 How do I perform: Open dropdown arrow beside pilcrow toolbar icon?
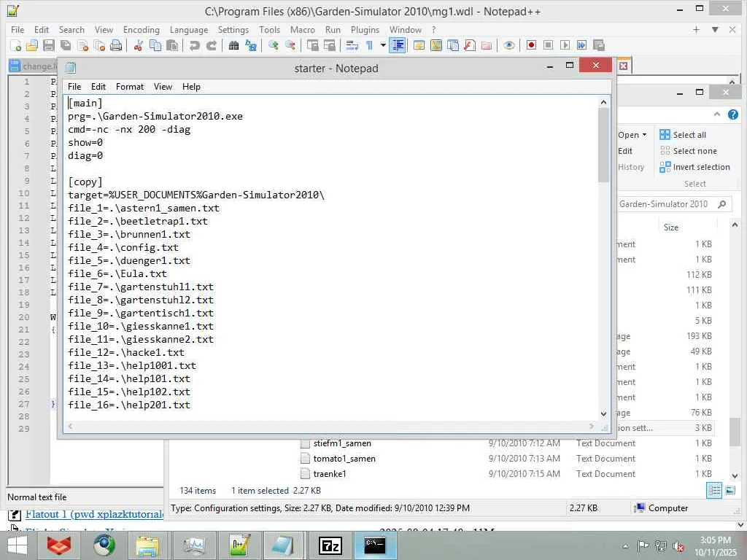383,45
